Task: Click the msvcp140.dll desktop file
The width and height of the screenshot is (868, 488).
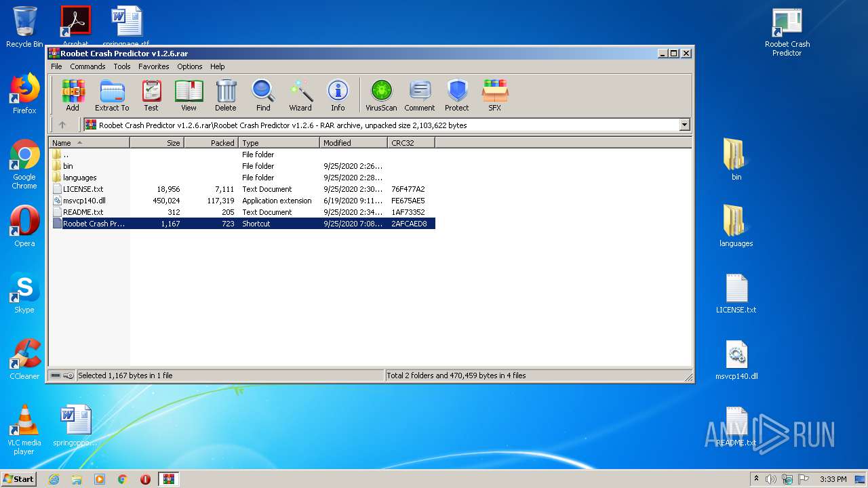Action: pos(736,360)
